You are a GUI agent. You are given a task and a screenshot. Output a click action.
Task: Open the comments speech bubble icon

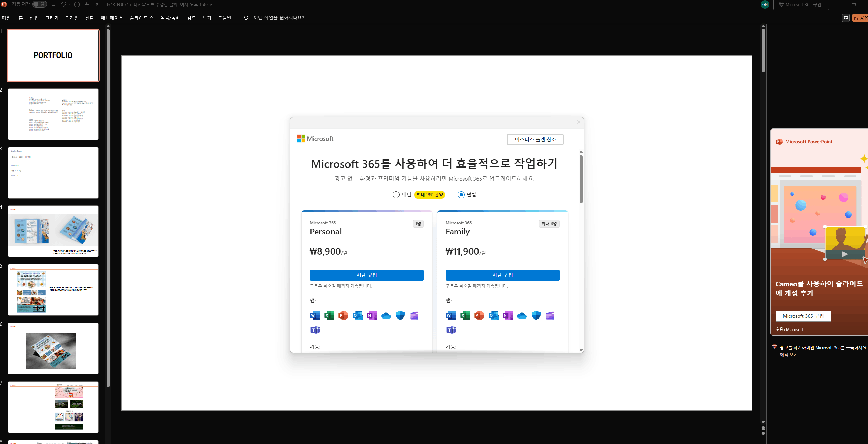[846, 18]
